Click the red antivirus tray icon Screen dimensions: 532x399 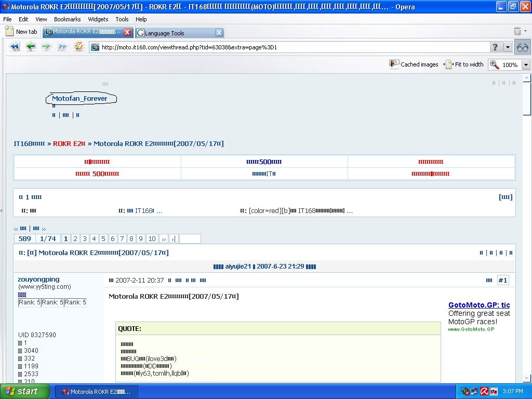point(484,392)
